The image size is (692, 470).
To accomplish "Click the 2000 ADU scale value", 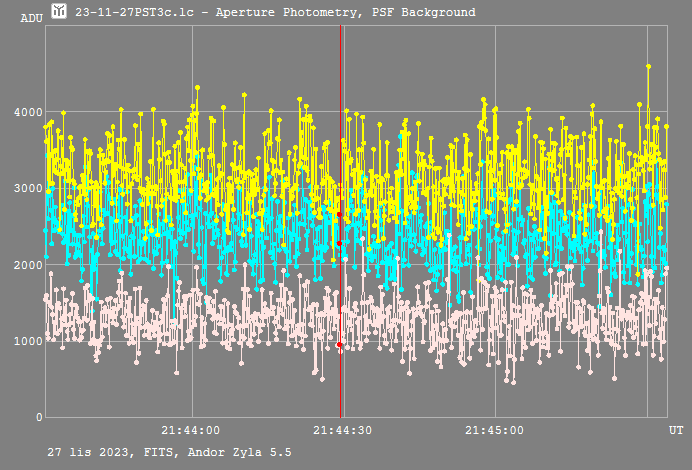I will (28, 265).
